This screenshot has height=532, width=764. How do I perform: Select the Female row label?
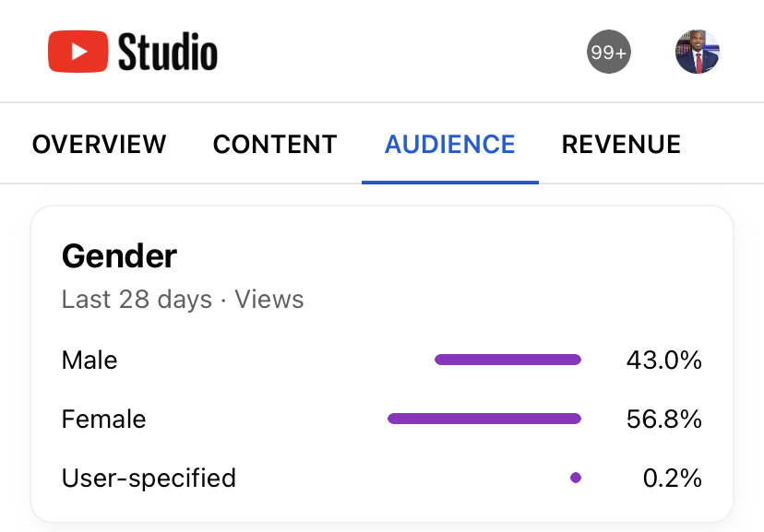(103, 420)
